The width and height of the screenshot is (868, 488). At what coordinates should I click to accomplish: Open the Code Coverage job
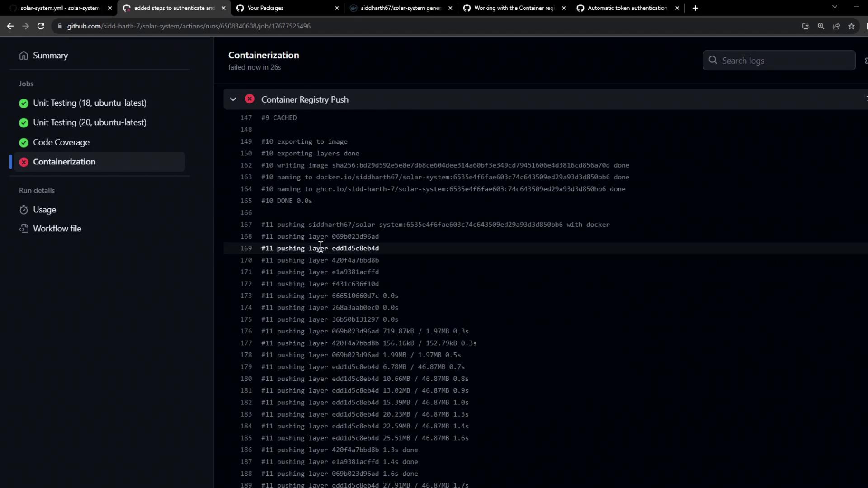coord(61,142)
